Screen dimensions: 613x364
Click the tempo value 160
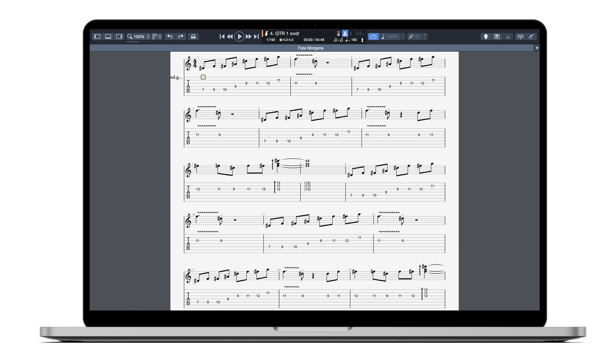coord(354,40)
